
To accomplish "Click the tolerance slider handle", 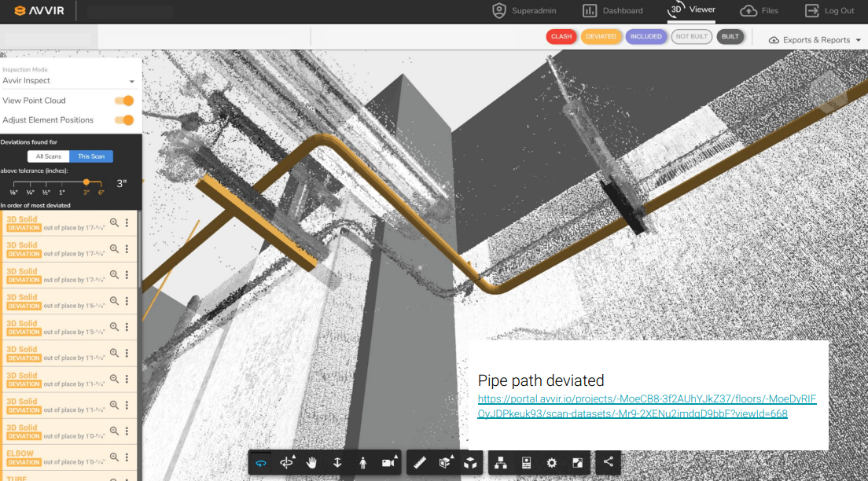I will point(86,182).
